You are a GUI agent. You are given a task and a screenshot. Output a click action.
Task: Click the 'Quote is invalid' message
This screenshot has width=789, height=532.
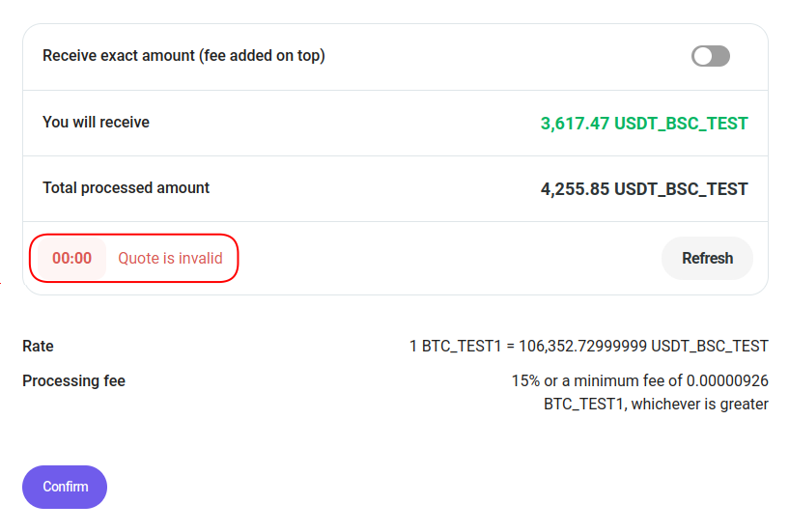(x=170, y=258)
